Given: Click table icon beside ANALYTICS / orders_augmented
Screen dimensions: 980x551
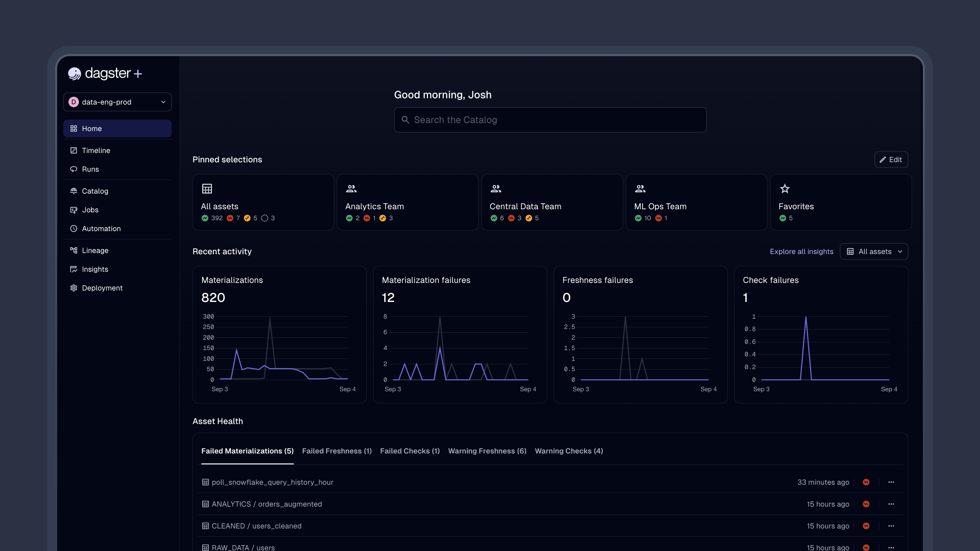Looking at the screenshot, I should pos(205,504).
